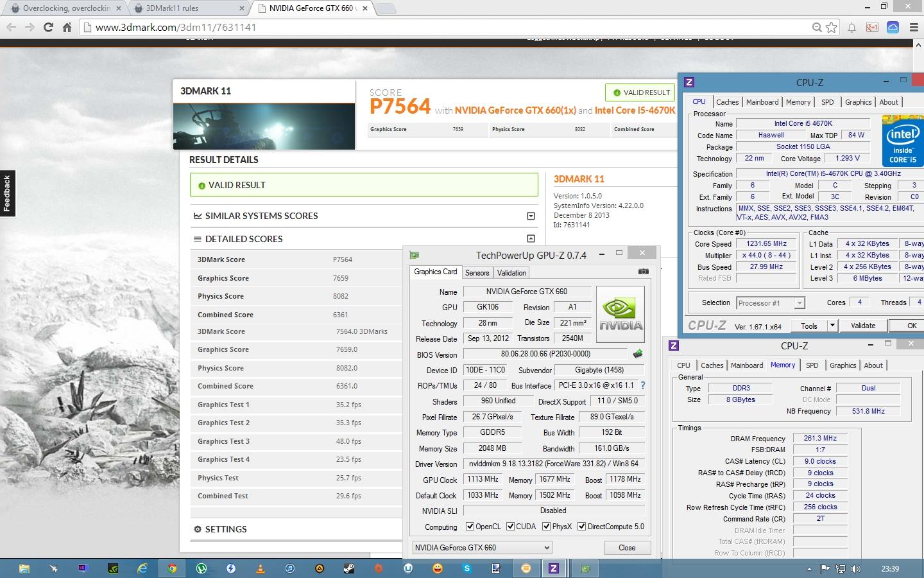This screenshot has width=924, height=578.
Task: Open the SPD tab in the lower CPU-Z window
Action: (812, 365)
